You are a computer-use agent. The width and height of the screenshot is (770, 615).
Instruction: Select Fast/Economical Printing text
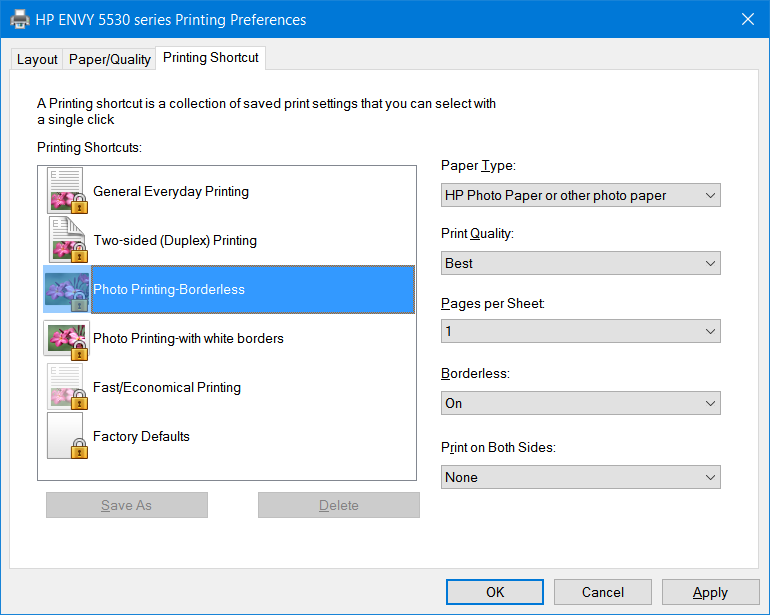click(x=167, y=387)
